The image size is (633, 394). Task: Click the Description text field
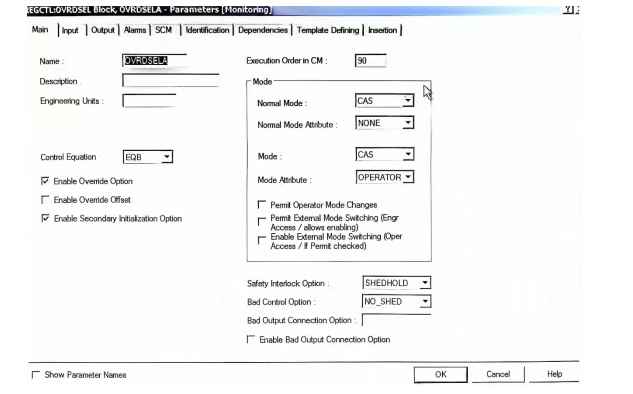click(171, 80)
